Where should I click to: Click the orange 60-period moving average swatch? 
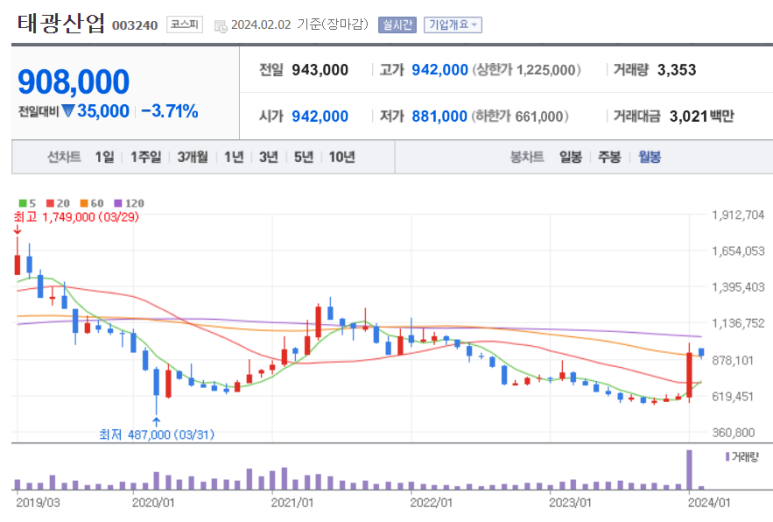(x=84, y=203)
